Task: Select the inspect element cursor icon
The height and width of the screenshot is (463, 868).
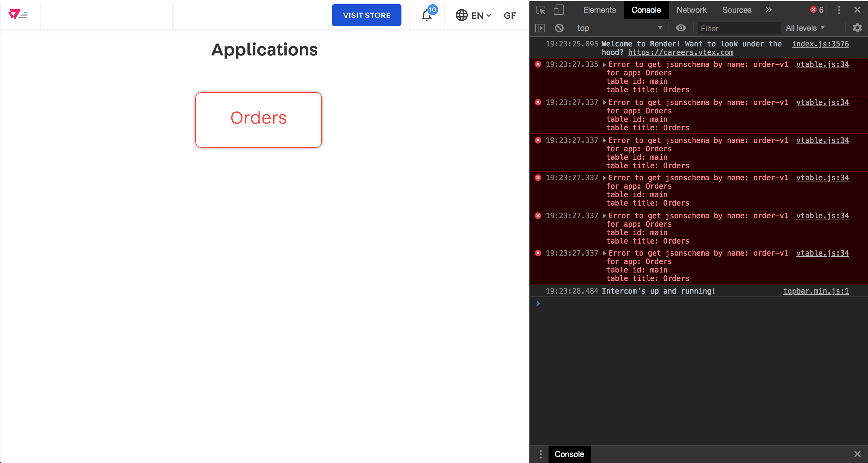Action: click(x=540, y=10)
